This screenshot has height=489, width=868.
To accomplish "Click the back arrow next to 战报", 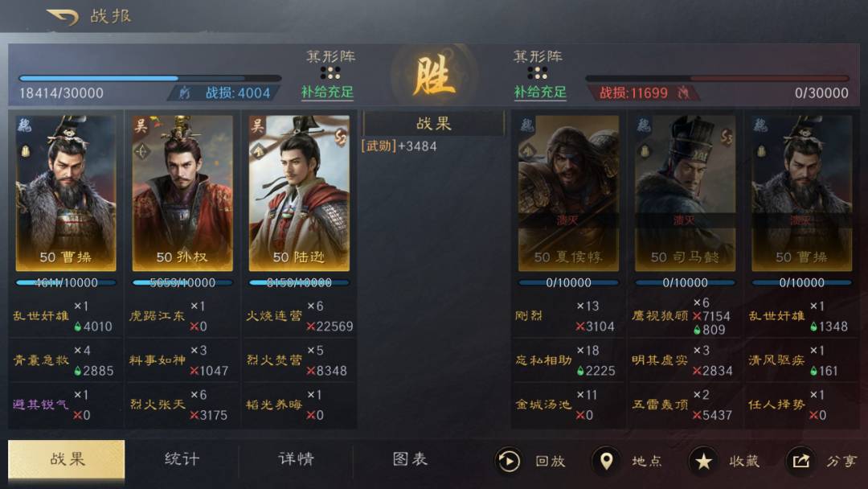I will point(63,16).
